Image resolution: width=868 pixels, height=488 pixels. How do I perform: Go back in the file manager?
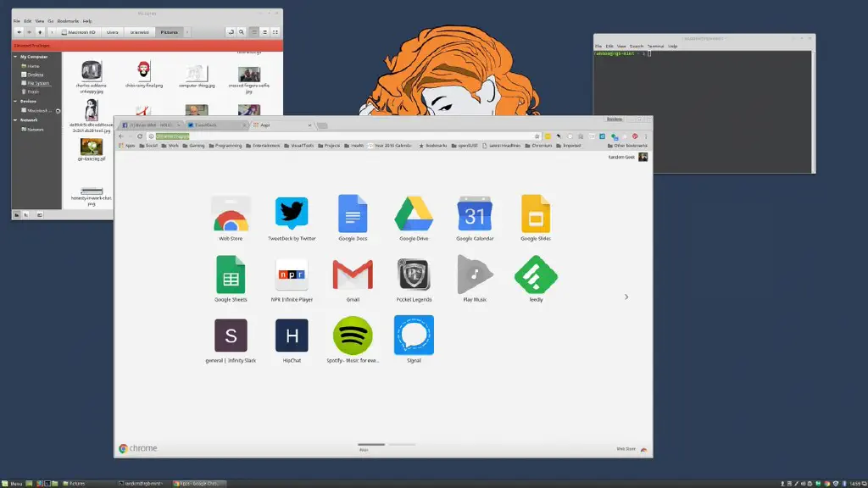19,32
